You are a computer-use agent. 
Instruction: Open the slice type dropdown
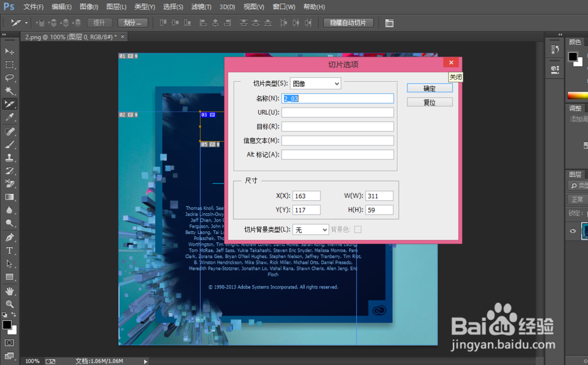tap(315, 83)
